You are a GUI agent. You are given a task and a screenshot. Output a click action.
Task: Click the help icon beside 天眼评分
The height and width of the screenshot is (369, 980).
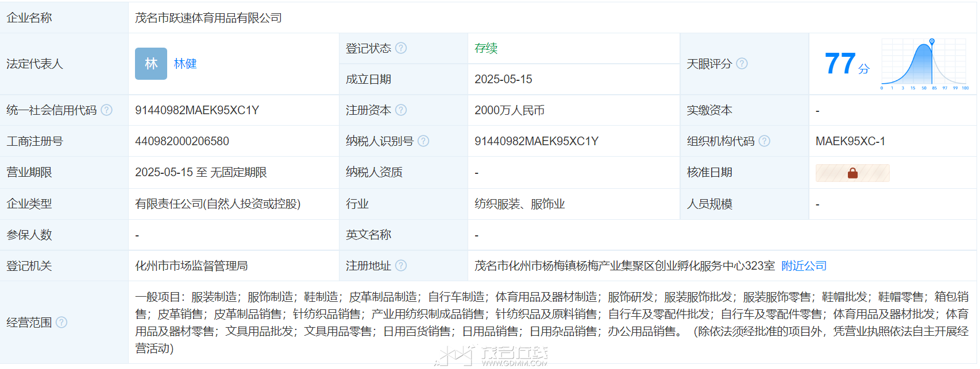point(742,64)
